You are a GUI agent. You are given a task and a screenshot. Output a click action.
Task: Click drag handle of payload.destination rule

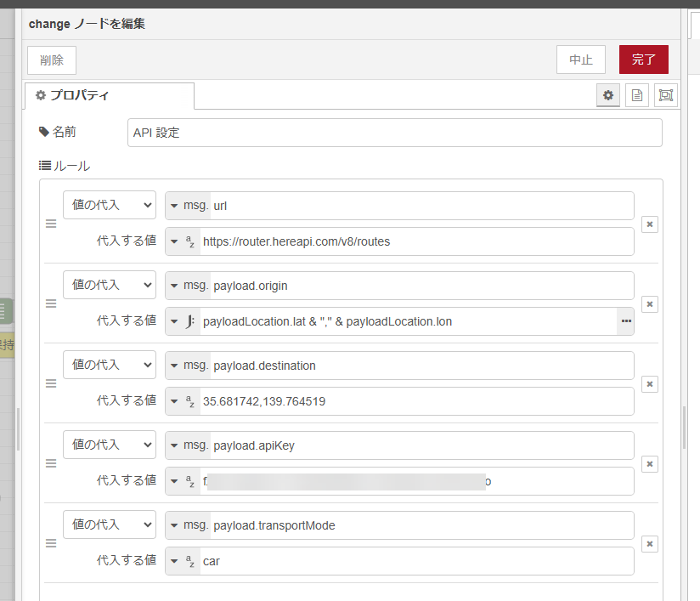click(x=50, y=384)
